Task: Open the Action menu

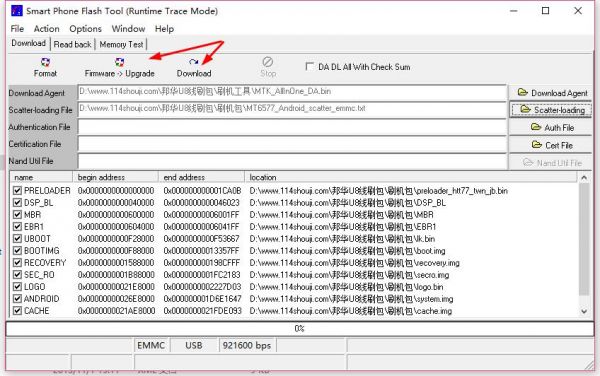Action: point(47,29)
